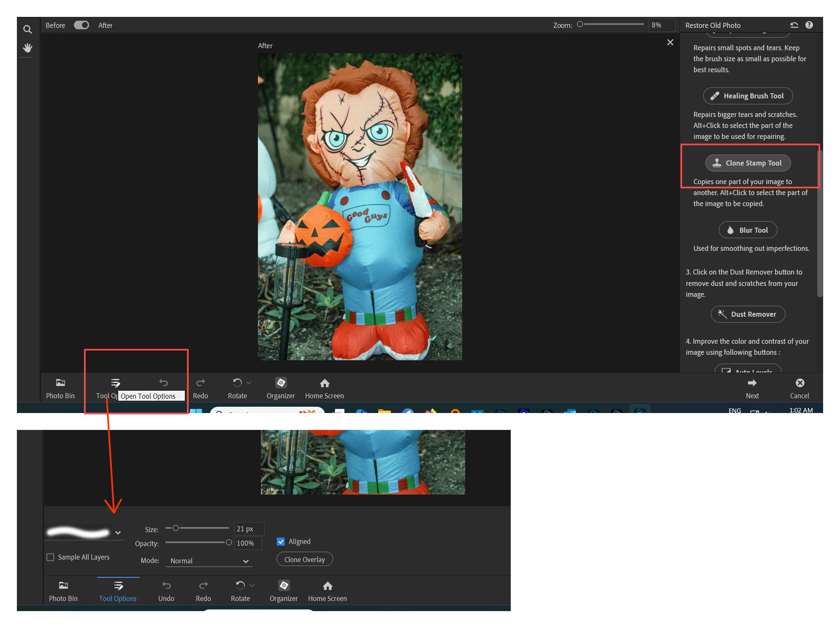This screenshot has height=628, width=840.
Task: Click the doll photo in the upper preview
Action: click(360, 207)
